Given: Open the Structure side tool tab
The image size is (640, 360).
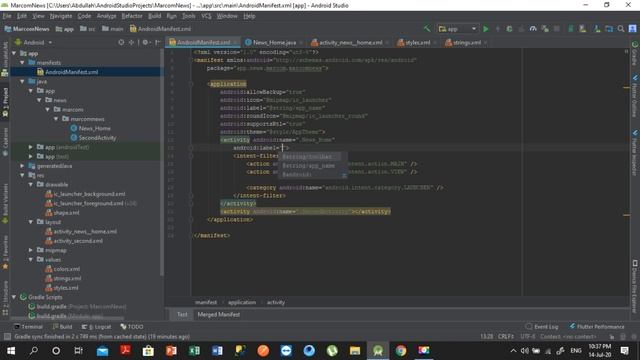Looking at the screenshot, I should pyautogui.click(x=5, y=298).
